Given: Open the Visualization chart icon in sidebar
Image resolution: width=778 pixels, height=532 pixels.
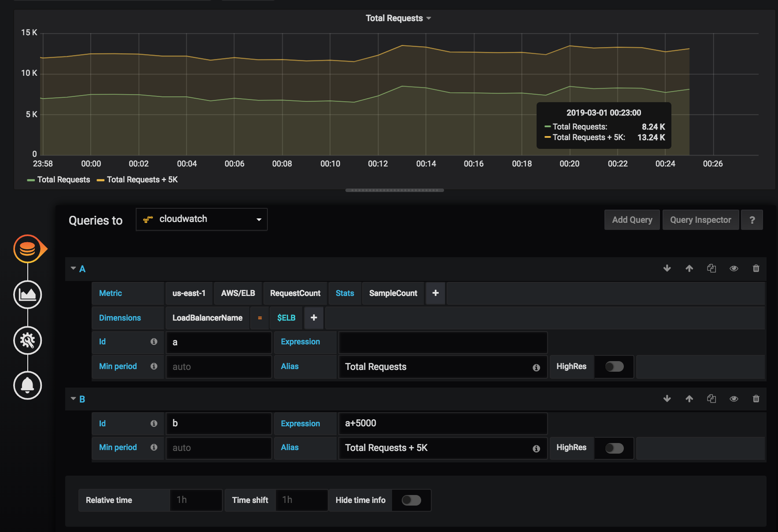Looking at the screenshot, I should 27,295.
